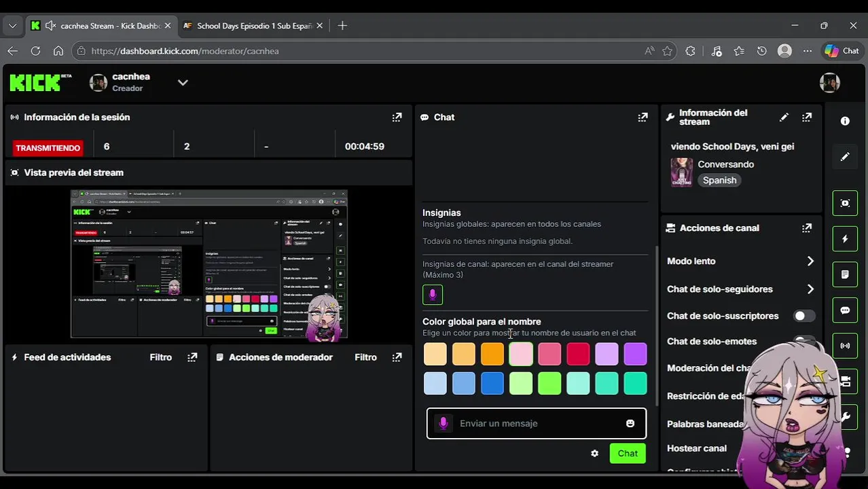Pop out the Chat panel
Screen dimensions: 868x489
click(643, 117)
